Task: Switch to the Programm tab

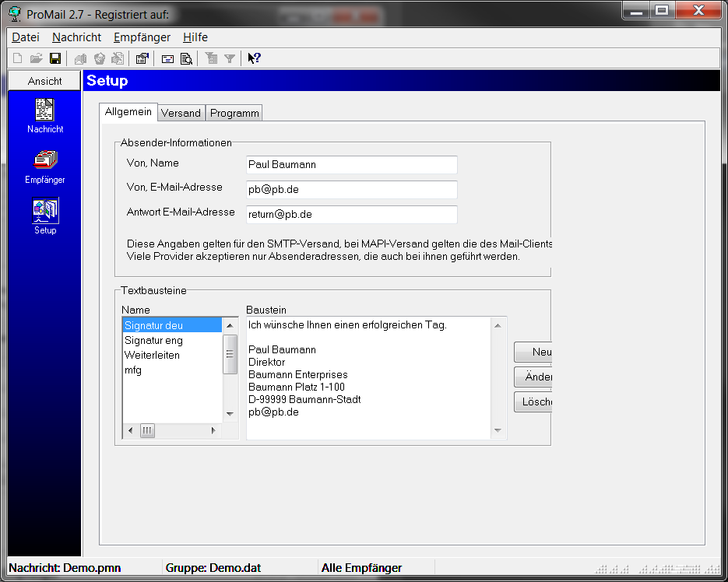Action: point(234,114)
